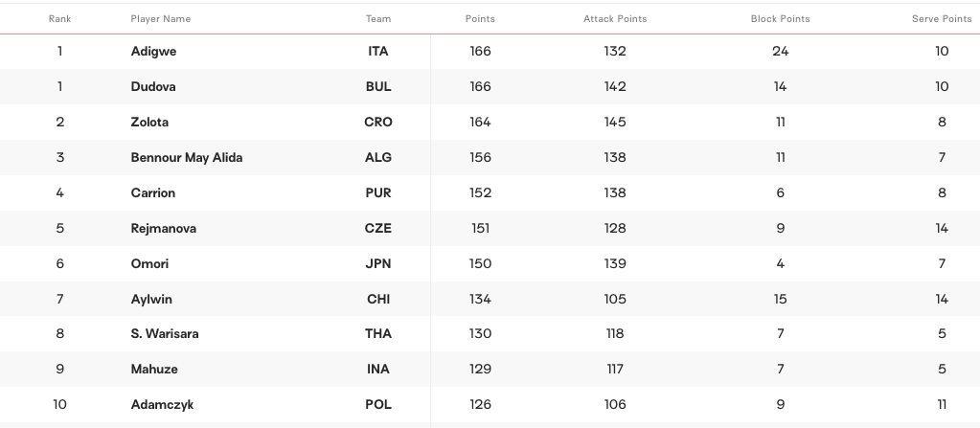
Task: Select S. Warisara player row
Action: [x=165, y=334]
